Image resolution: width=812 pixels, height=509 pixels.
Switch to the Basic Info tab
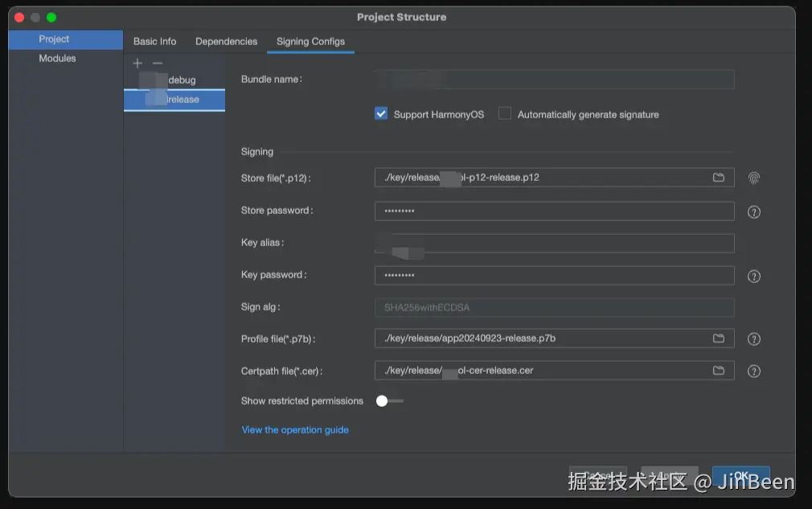tap(154, 42)
